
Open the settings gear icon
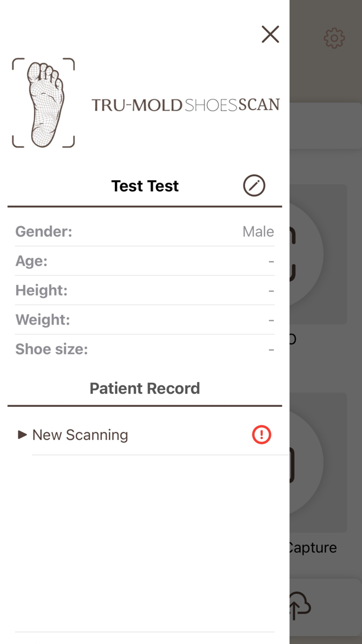[334, 37]
